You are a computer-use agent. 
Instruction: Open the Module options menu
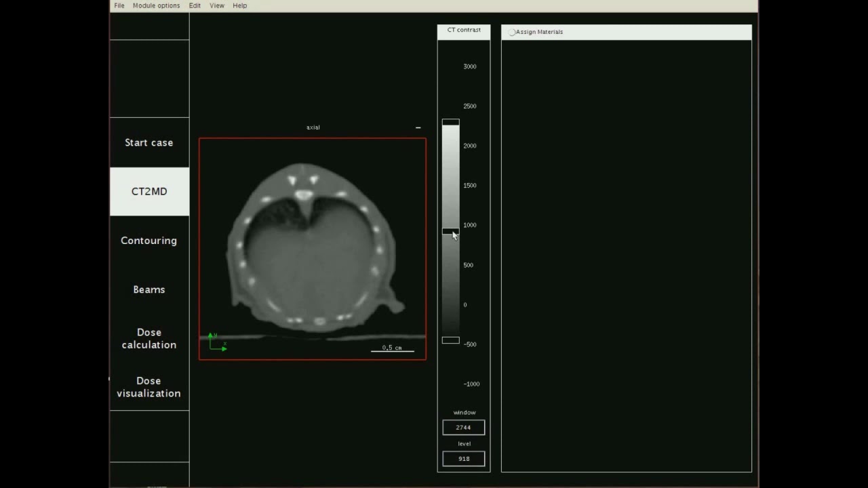coord(157,5)
